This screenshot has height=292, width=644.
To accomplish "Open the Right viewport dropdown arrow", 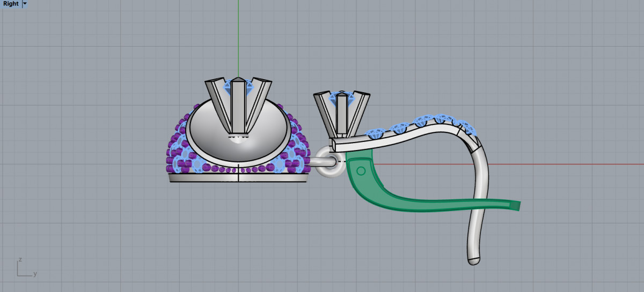I will [x=25, y=4].
